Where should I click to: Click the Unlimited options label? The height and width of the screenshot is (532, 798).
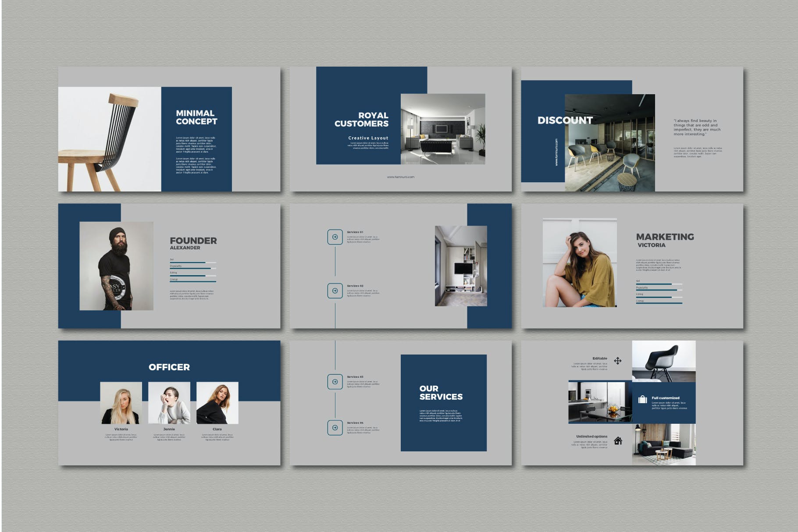point(592,436)
